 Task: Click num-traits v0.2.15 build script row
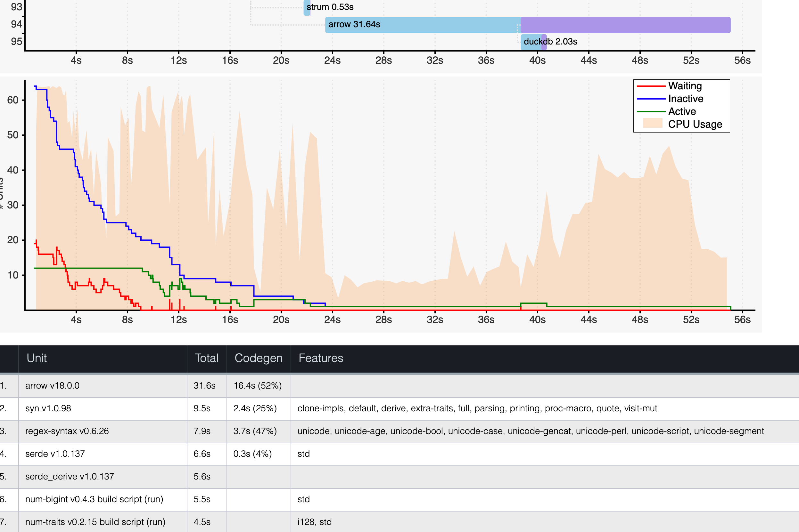(x=95, y=522)
